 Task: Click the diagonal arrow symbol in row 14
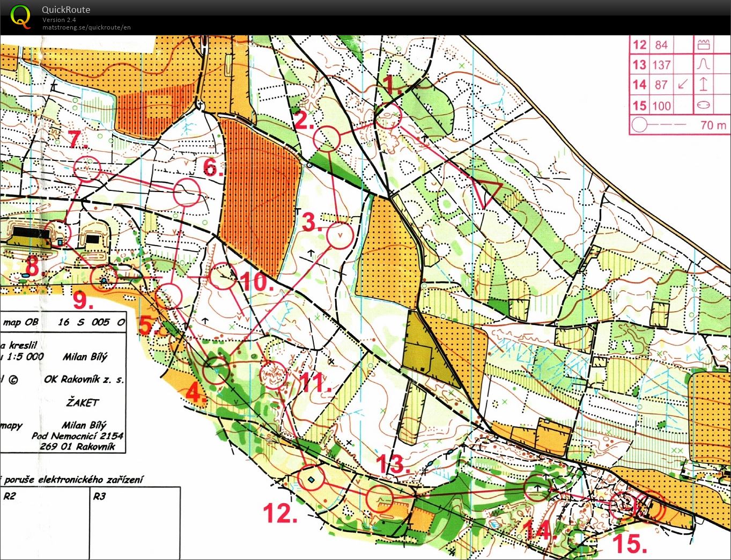click(683, 85)
